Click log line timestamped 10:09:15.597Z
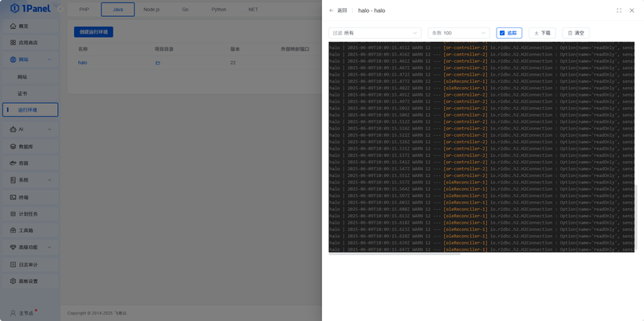The image size is (644, 321). [x=481, y=195]
